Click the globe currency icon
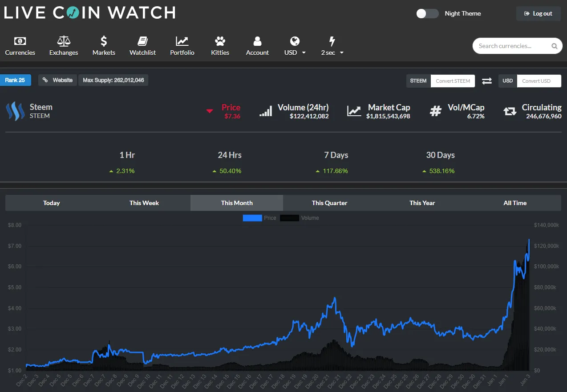This screenshot has width=567, height=392. coord(295,41)
